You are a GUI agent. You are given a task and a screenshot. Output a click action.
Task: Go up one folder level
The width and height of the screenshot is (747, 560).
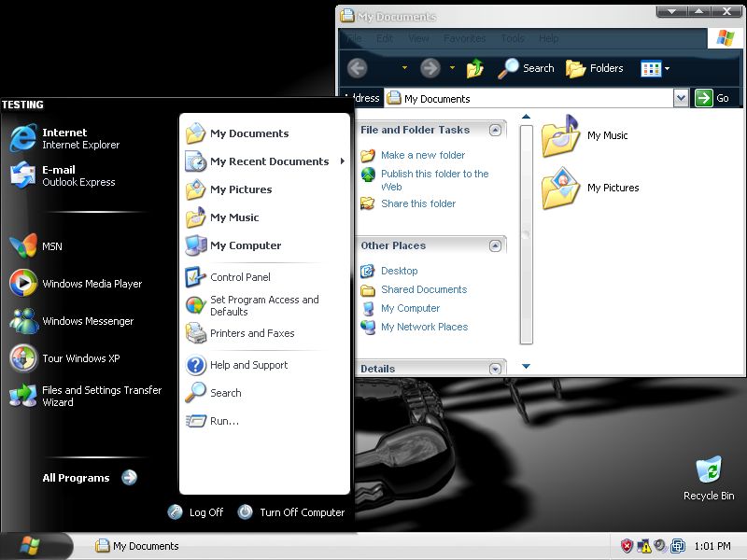[x=475, y=68]
